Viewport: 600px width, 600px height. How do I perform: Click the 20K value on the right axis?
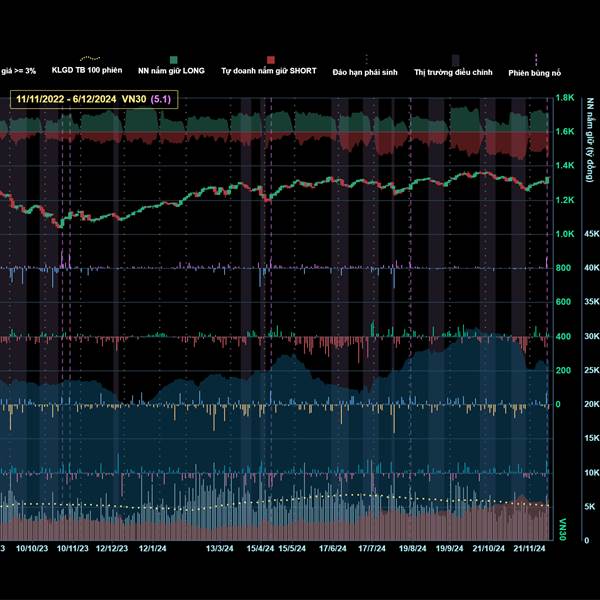click(x=592, y=404)
